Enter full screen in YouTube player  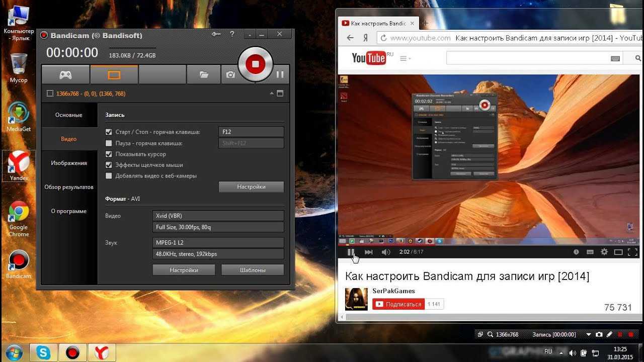tap(632, 252)
